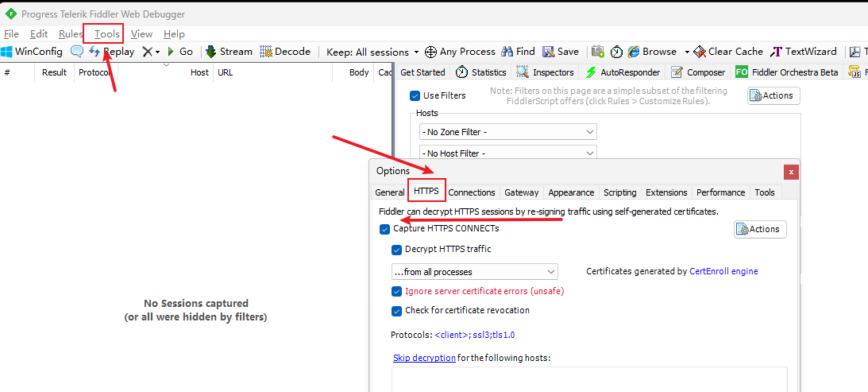
Task: Click the Remove sessions X icon
Action: point(147,52)
